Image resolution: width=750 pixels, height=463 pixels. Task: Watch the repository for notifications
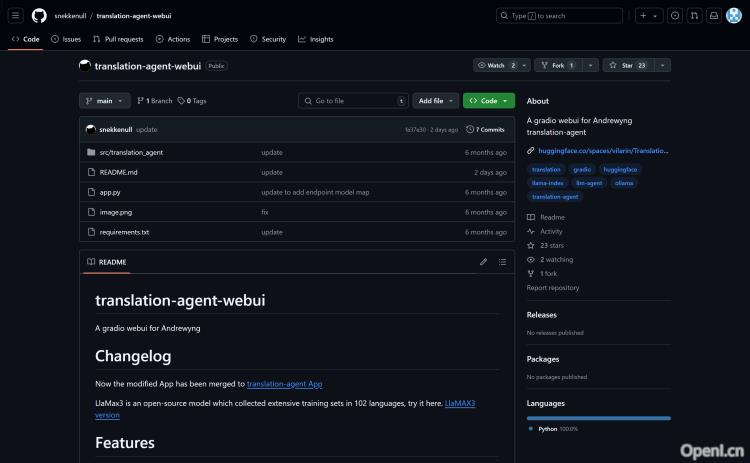click(494, 65)
